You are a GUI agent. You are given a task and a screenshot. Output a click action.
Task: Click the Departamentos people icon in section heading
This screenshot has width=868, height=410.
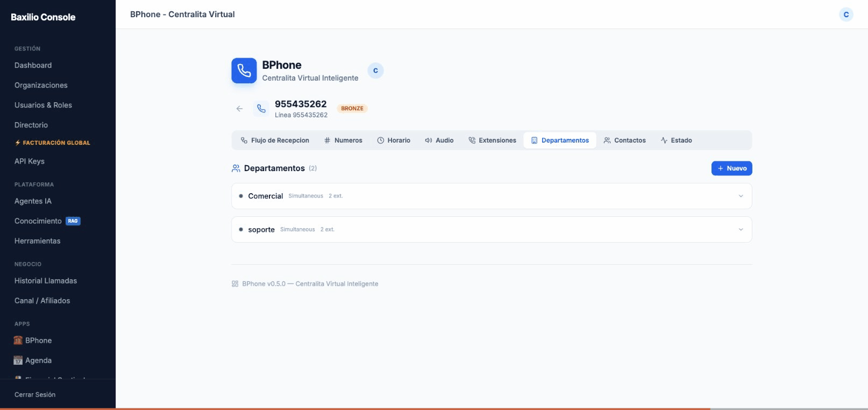pyautogui.click(x=236, y=168)
